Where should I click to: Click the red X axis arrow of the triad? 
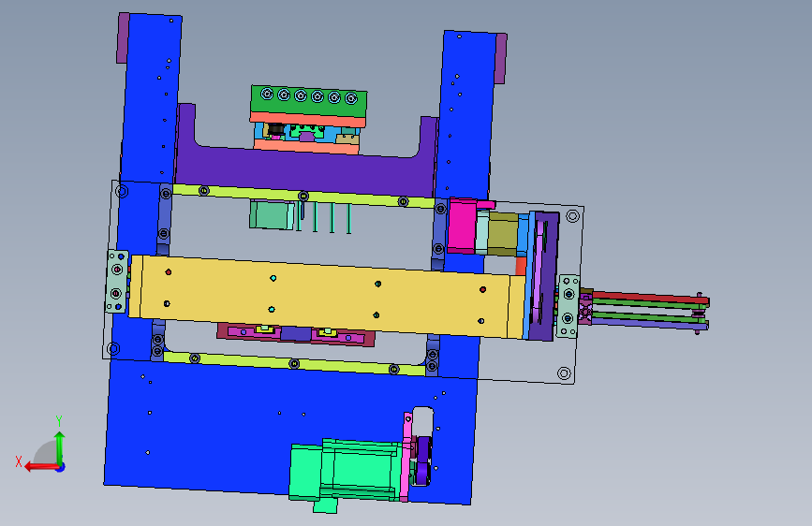[40, 467]
